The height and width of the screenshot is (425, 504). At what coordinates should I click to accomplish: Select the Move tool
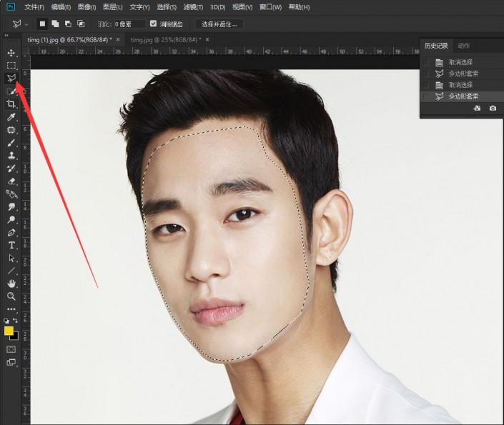(x=11, y=53)
